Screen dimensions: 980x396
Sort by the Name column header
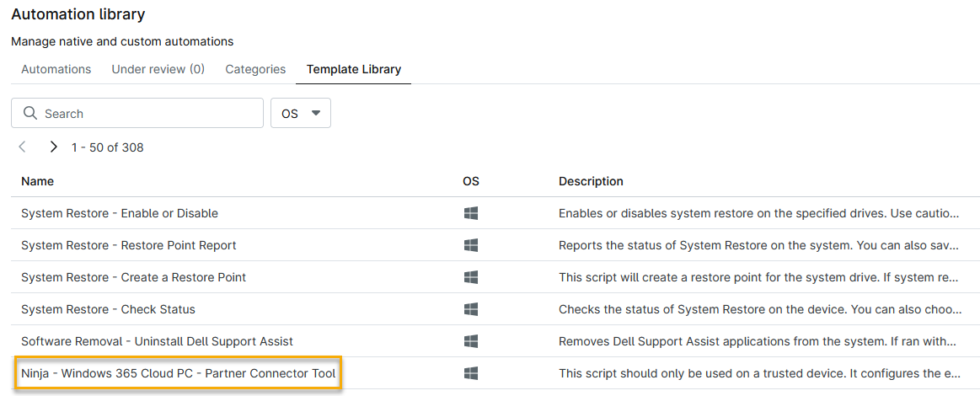[37, 181]
